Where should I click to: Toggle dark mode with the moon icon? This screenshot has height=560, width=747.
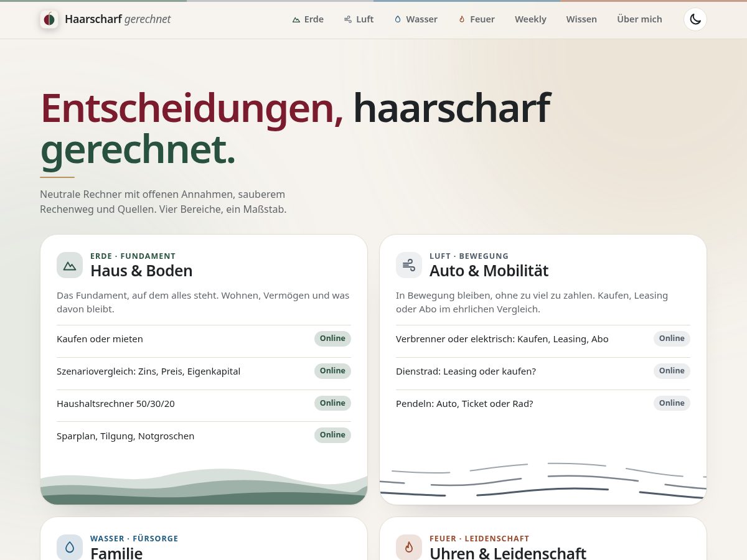[695, 19]
